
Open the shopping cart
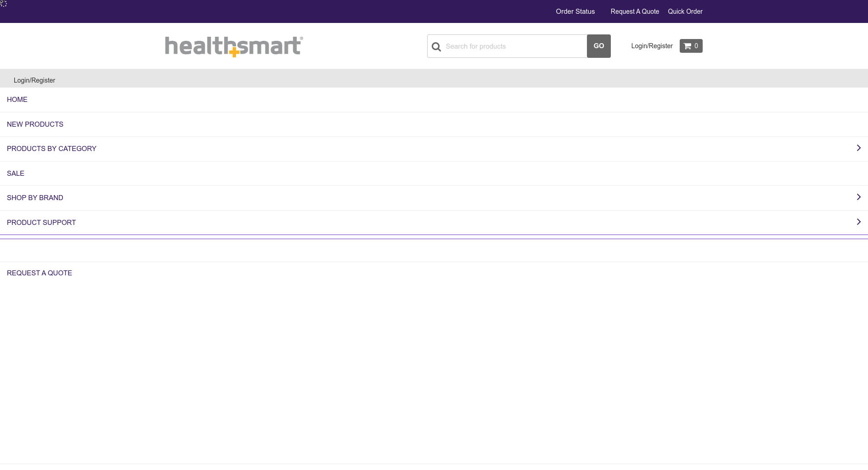tap(691, 46)
